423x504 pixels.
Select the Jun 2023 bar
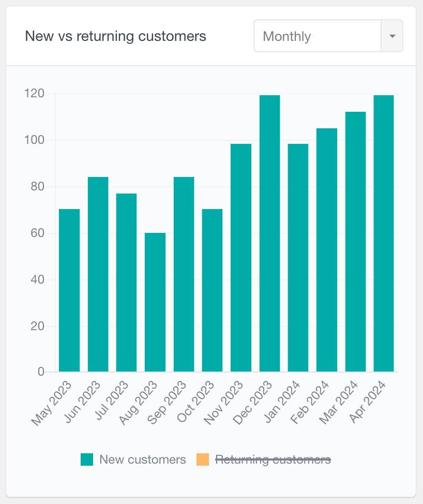point(98,274)
